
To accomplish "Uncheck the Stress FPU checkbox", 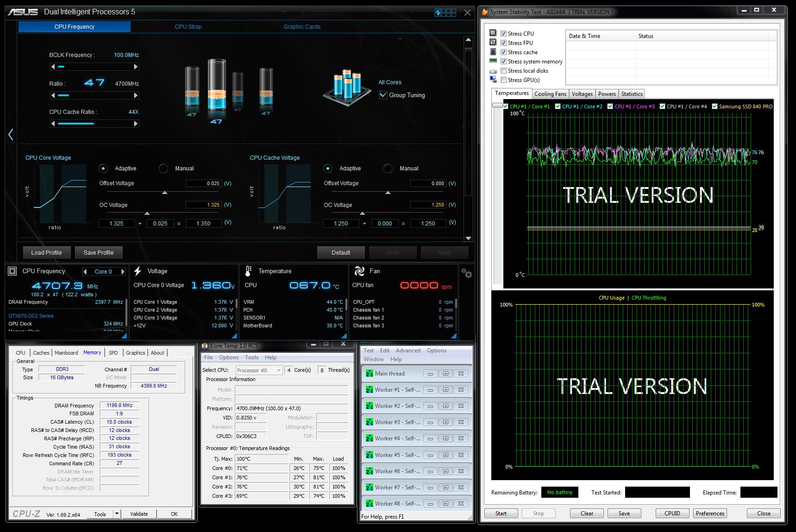I will [503, 43].
